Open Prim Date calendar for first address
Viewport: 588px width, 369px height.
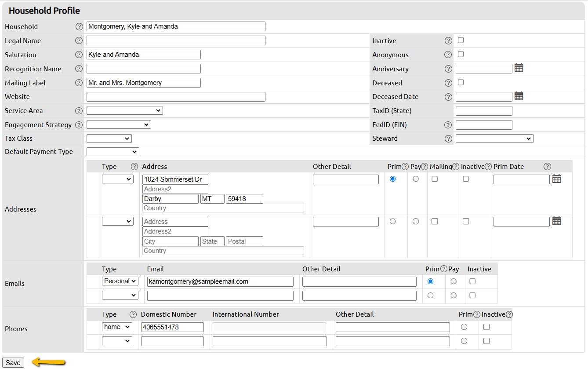[556, 179]
